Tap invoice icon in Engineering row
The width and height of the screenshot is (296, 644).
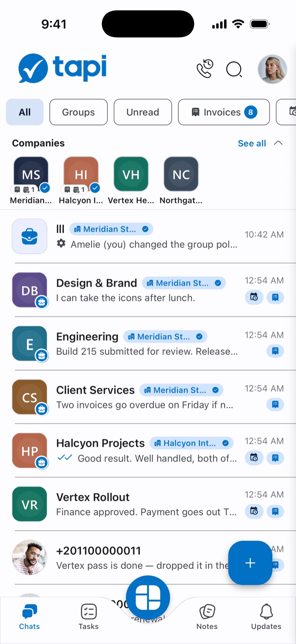[x=275, y=351]
